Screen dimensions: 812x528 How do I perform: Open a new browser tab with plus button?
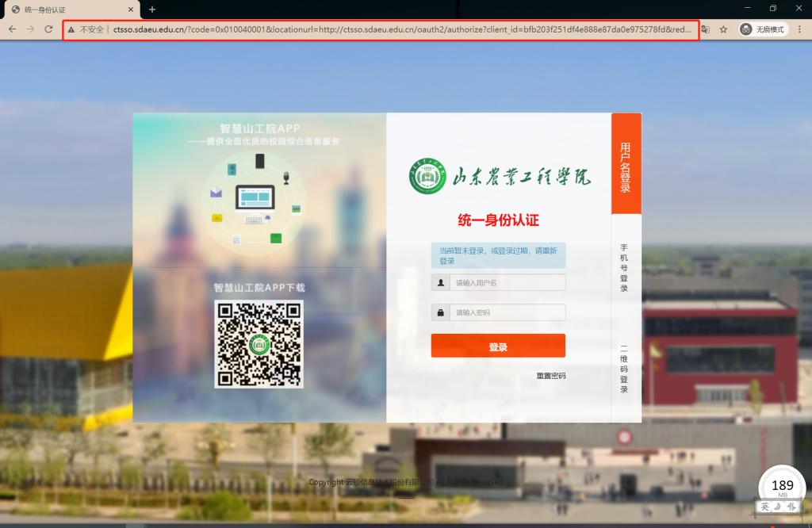click(152, 9)
